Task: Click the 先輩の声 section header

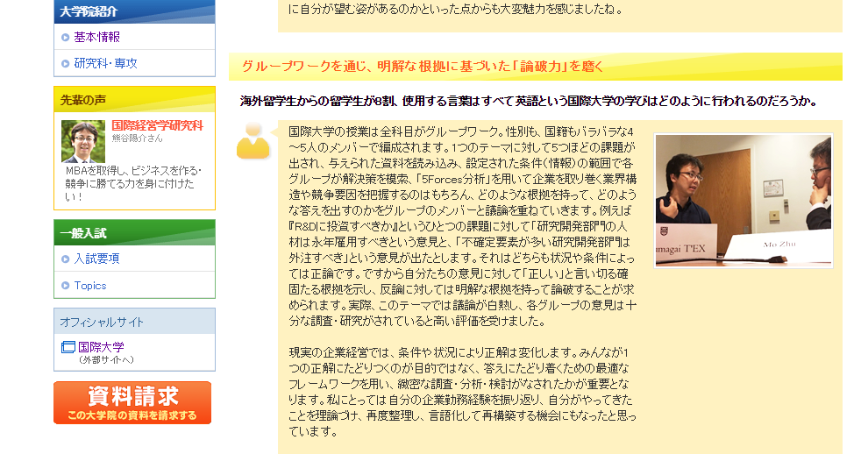Action: point(134,100)
